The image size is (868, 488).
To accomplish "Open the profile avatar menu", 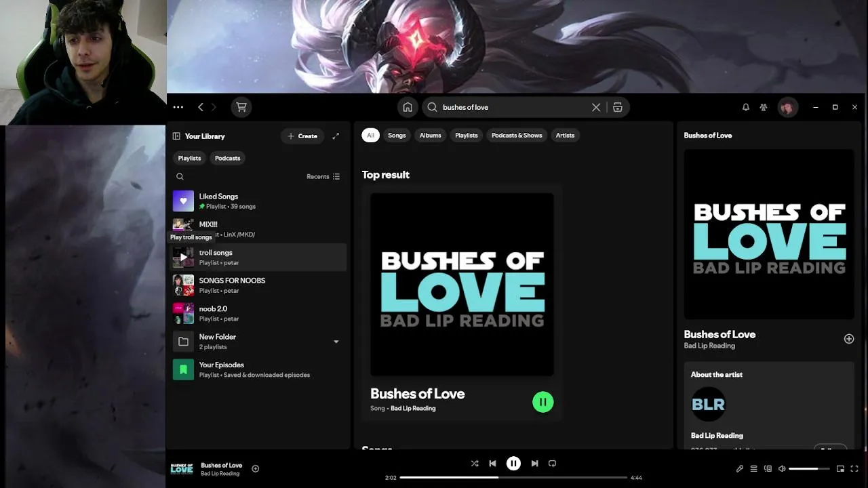I will coord(787,107).
